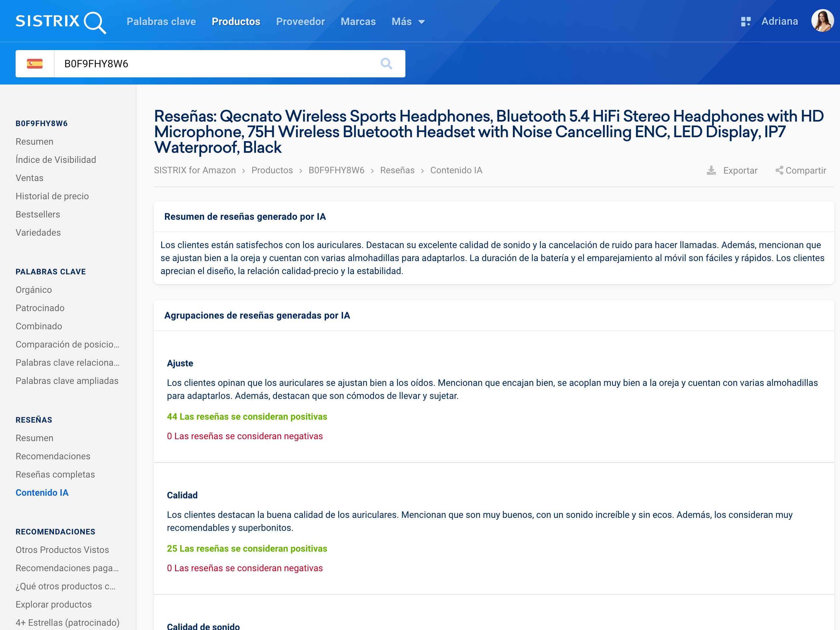Click the apps grid icon near Adriana
This screenshot has width=840, height=630.
tap(745, 22)
